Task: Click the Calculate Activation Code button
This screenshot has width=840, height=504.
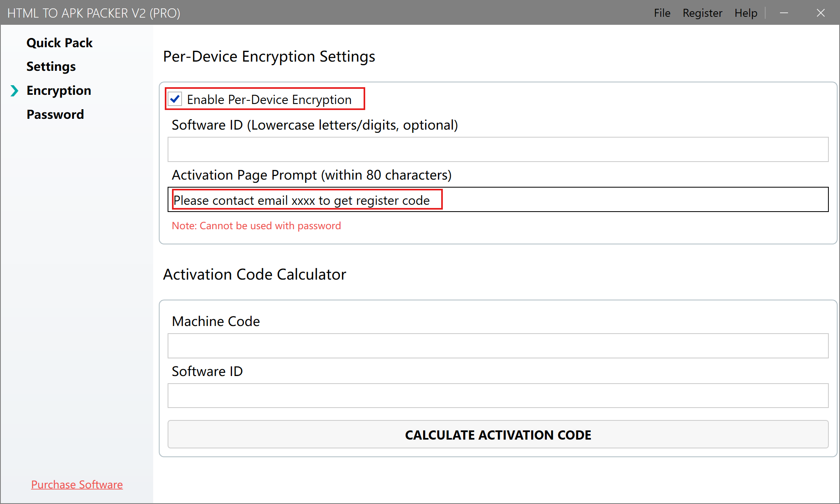Action: [x=498, y=434]
